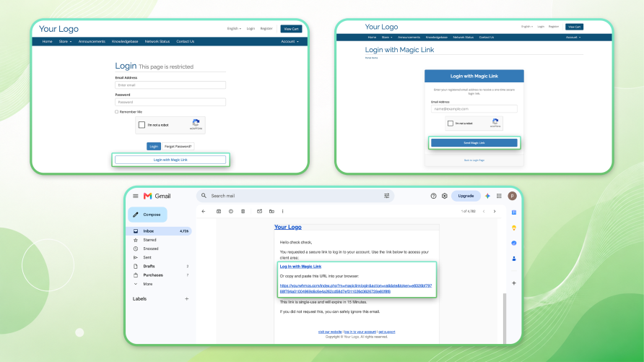
Task: Add new label with plus icon
Action: (186, 298)
